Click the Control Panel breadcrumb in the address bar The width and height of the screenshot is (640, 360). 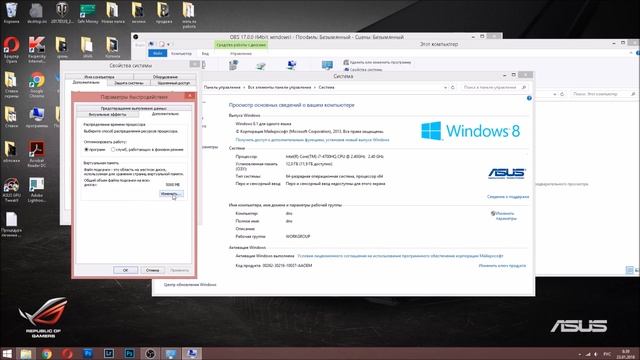[x=222, y=87]
